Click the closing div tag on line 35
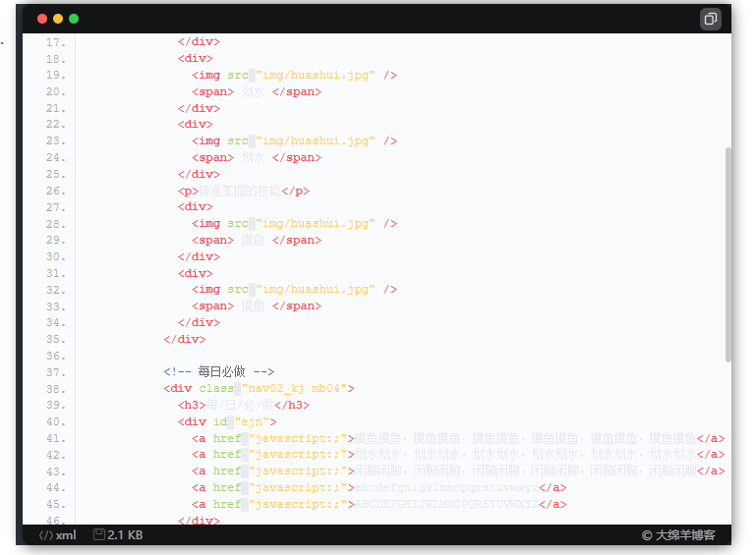Image resolution: width=756 pixels, height=555 pixels. [185, 339]
